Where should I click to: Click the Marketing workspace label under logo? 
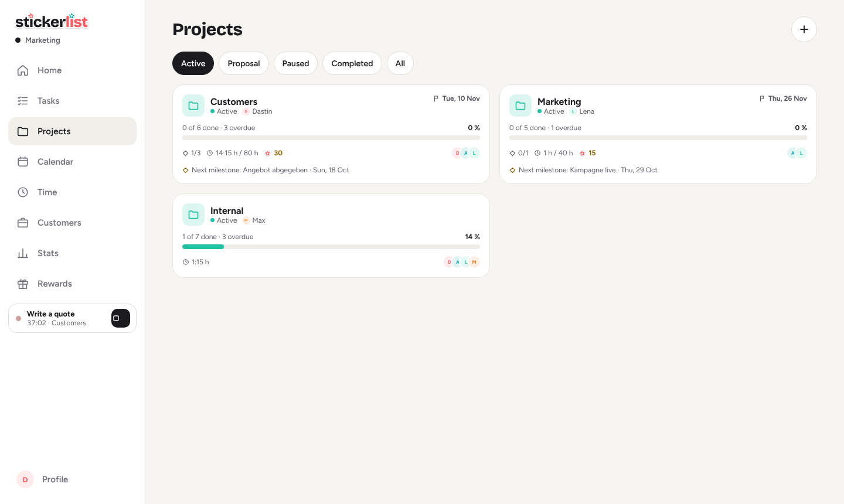coord(43,40)
